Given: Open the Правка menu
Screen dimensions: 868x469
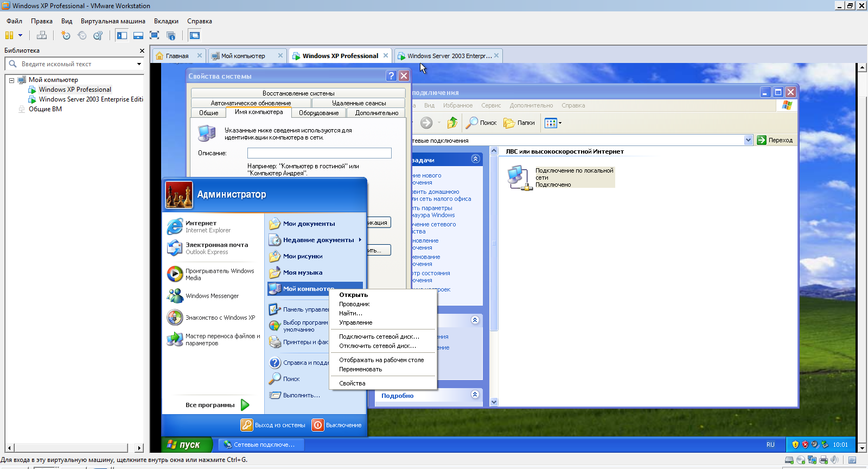Looking at the screenshot, I should coord(42,21).
